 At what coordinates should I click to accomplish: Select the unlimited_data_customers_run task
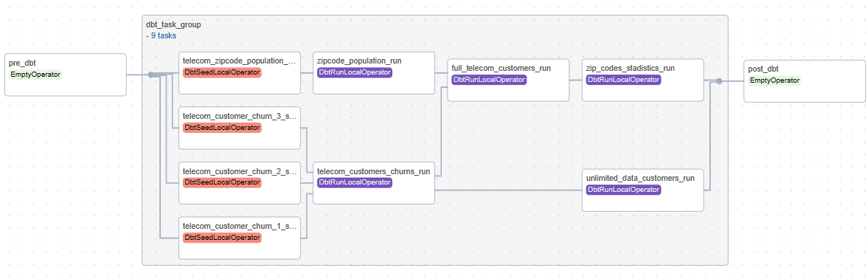click(x=642, y=190)
